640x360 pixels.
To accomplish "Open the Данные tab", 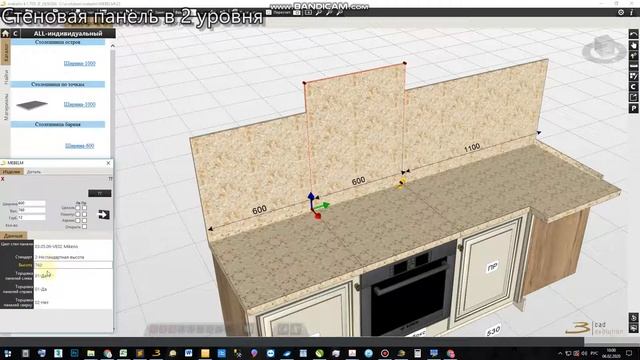I will point(13,236).
